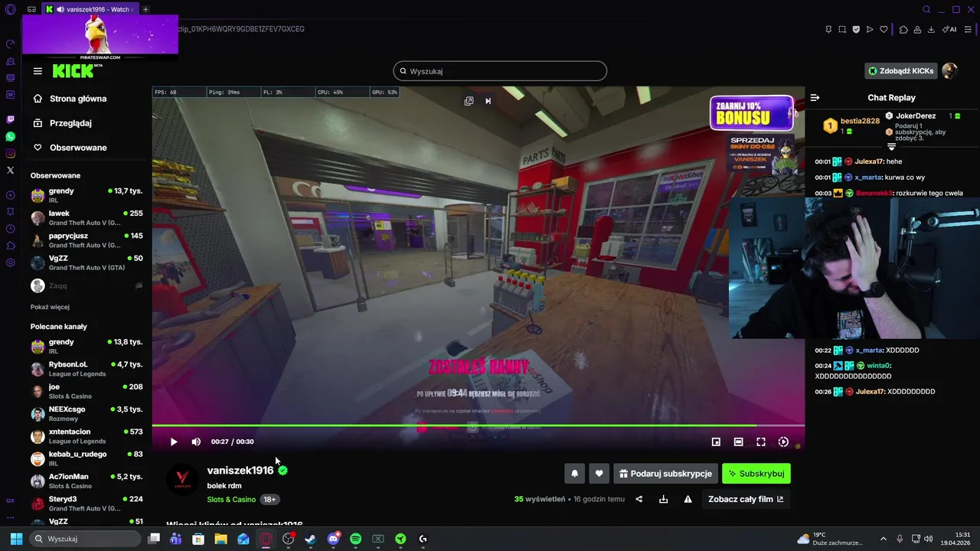Open Slots & Casino category link
The image size is (980, 551).
coord(231,500)
